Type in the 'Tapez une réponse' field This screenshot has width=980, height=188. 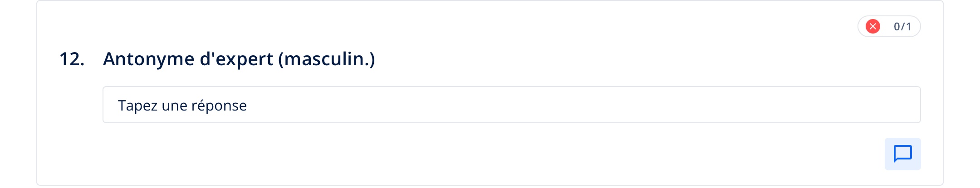511,105
